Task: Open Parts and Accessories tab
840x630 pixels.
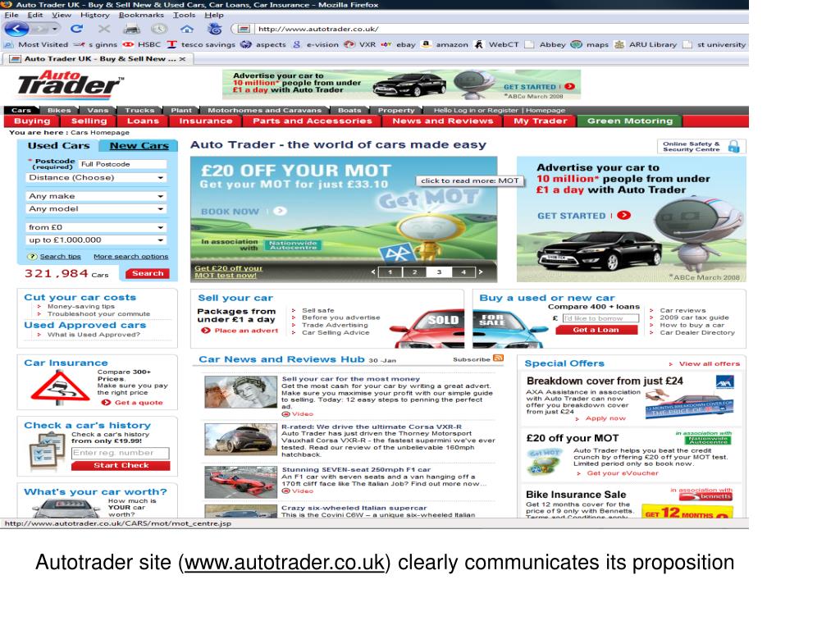Action: 313,121
